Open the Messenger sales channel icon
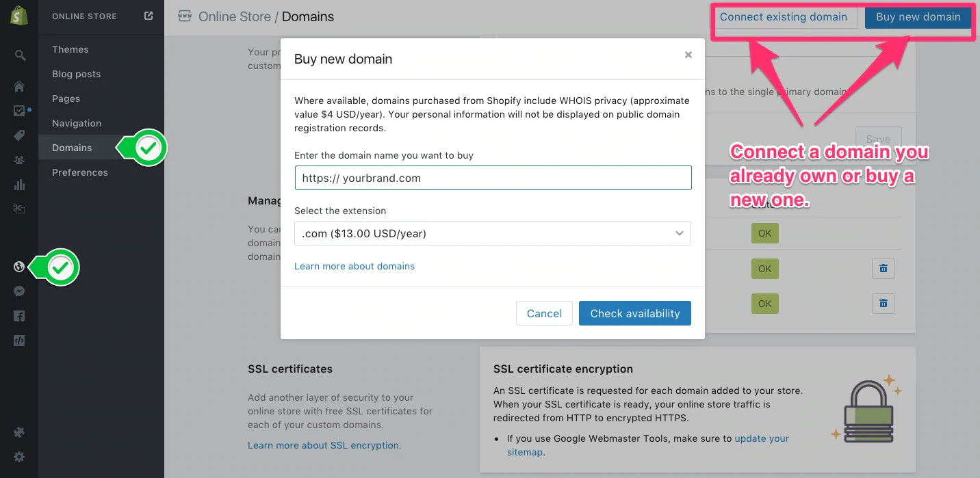Screen dimensions: 980x478 pyautogui.click(x=19, y=291)
